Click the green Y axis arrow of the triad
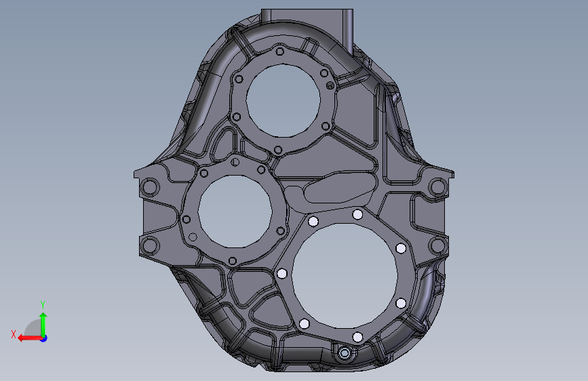 [x=43, y=323]
